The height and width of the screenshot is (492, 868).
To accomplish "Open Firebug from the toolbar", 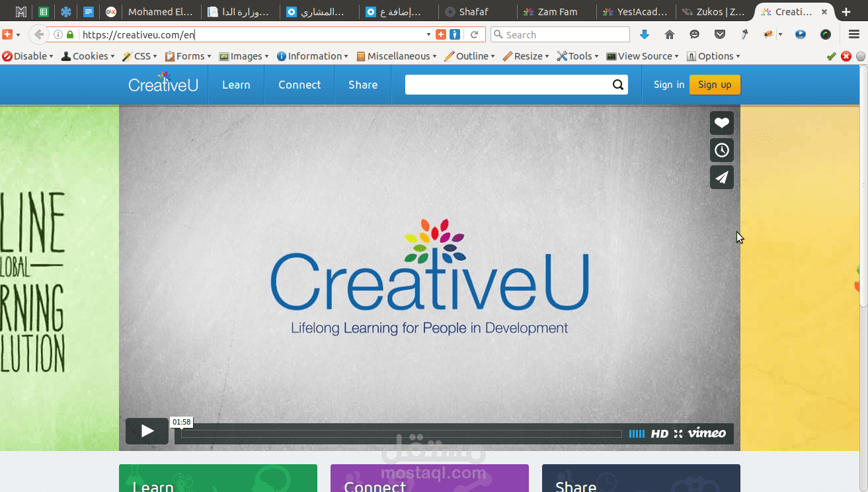I will [x=767, y=34].
